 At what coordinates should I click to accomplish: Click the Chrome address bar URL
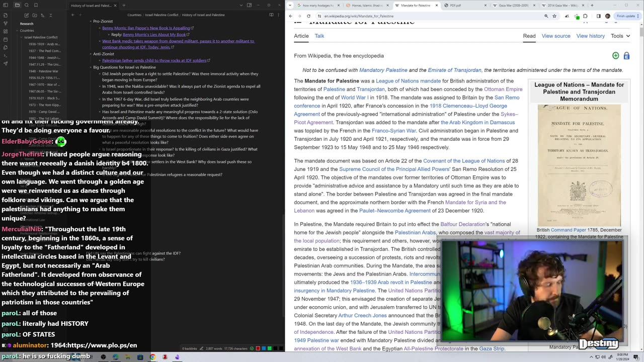click(359, 16)
